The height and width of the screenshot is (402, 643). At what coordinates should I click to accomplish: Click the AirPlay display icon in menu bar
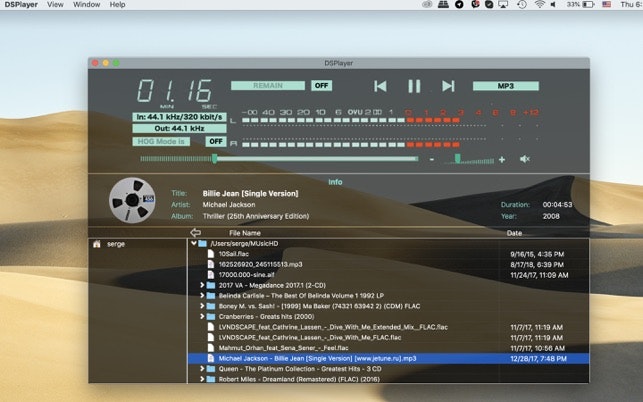[x=503, y=5]
